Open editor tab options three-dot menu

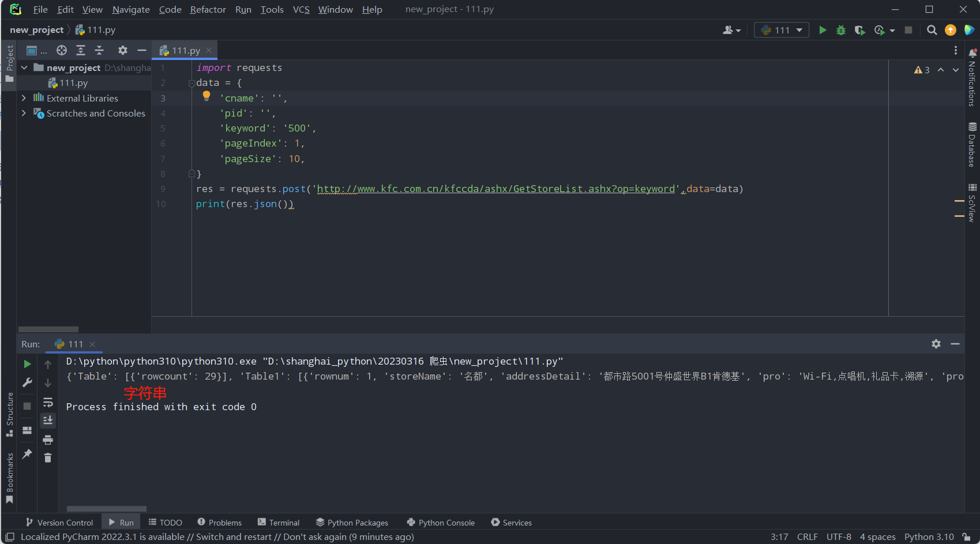[x=955, y=50]
